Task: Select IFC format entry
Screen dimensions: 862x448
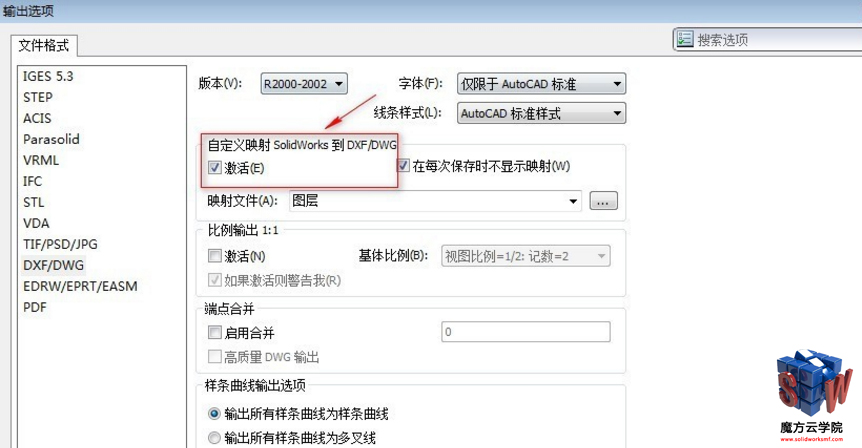Action: click(32, 181)
